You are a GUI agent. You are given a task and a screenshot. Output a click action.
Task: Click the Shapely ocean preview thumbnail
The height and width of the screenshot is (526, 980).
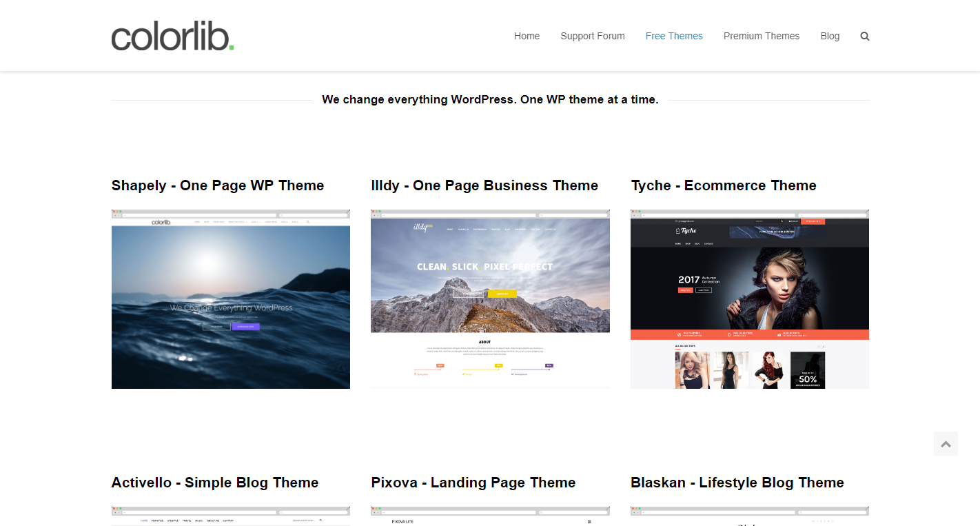pyautogui.click(x=231, y=299)
